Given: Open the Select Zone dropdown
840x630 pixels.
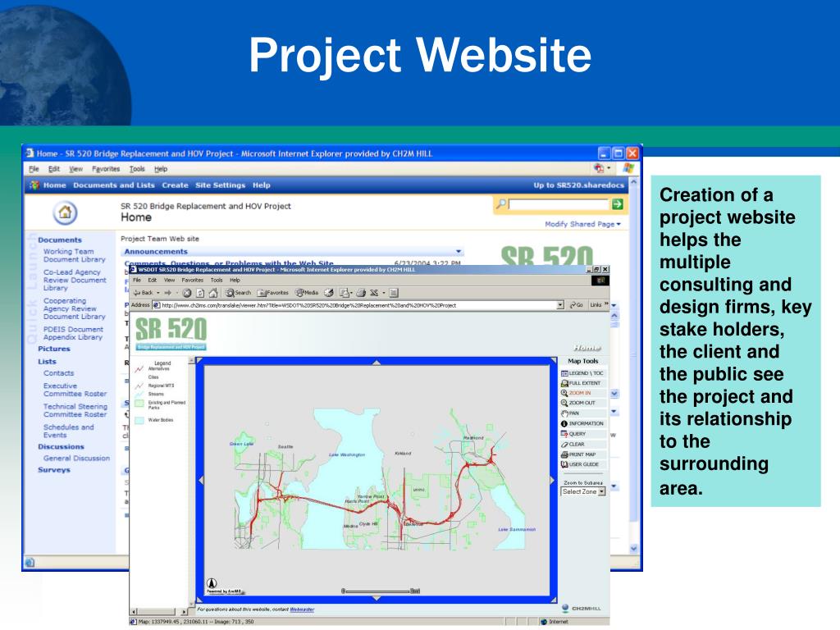Looking at the screenshot, I should [583, 491].
